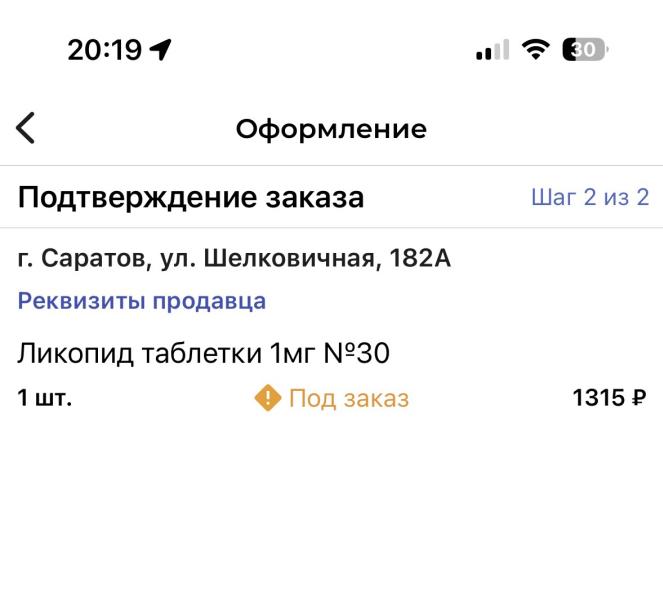The image size is (663, 600).
Task: Tap the battery level indicator
Action: coord(585,50)
